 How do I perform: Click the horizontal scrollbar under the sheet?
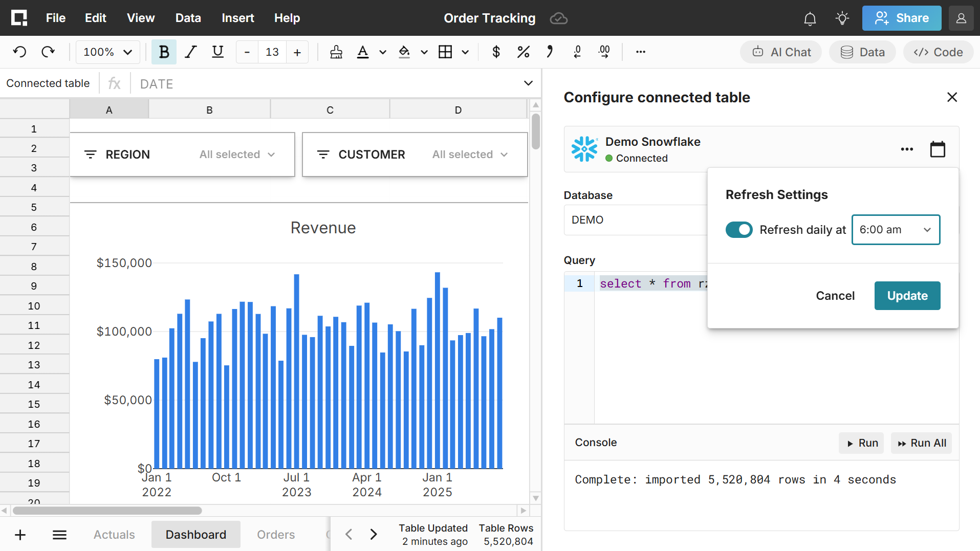[107, 511]
